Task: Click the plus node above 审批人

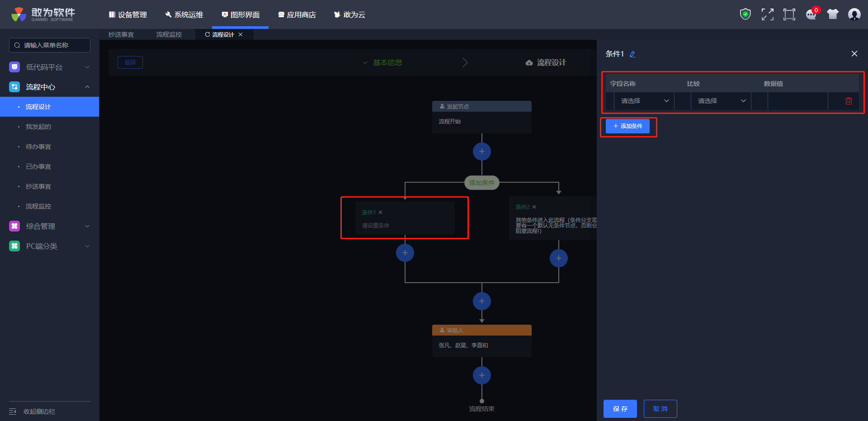Action: pyautogui.click(x=482, y=301)
